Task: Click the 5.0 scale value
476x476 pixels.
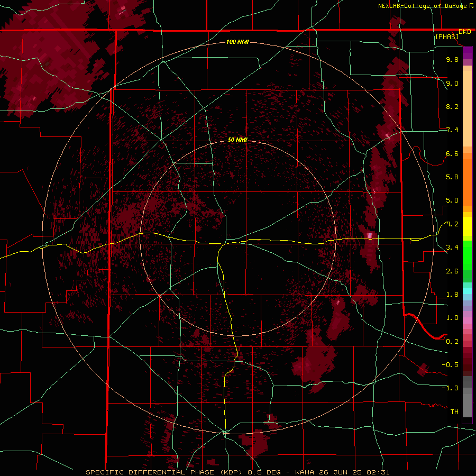Action: 452,200
